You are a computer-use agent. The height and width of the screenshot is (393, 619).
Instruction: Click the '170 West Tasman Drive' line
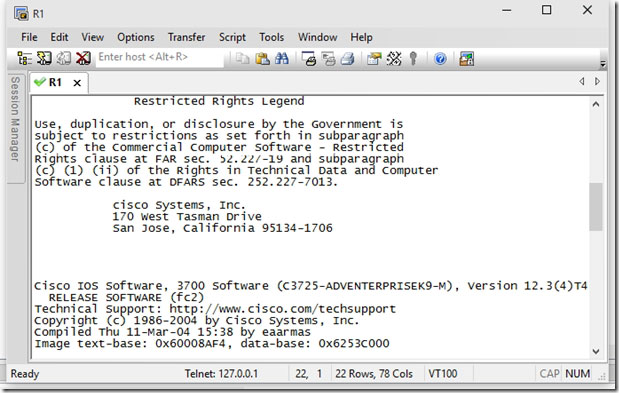pyautogui.click(x=187, y=216)
